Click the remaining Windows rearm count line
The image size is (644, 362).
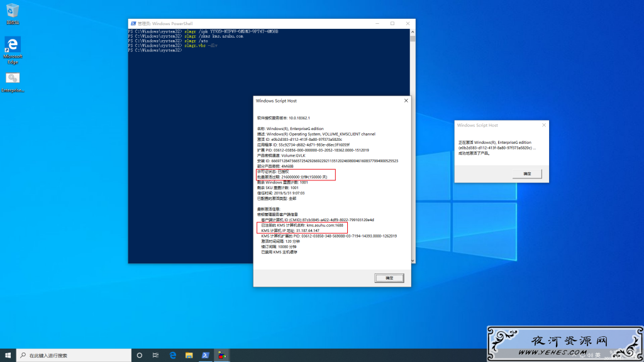[x=282, y=182]
